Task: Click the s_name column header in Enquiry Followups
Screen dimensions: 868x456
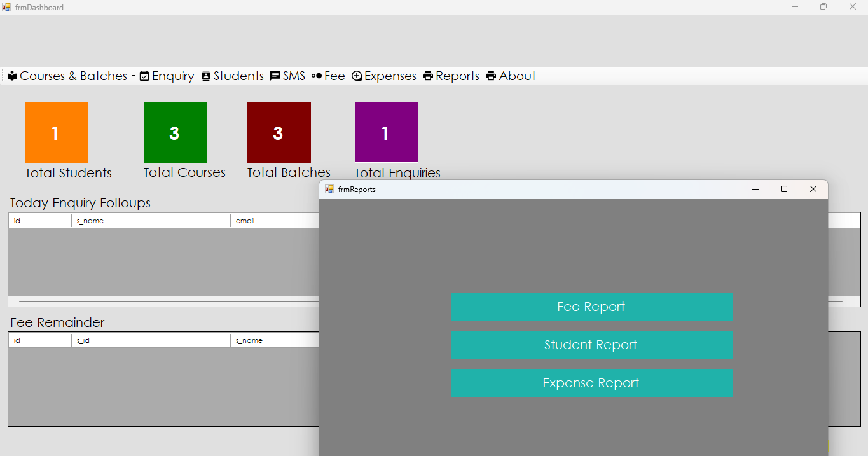Action: [x=151, y=221]
